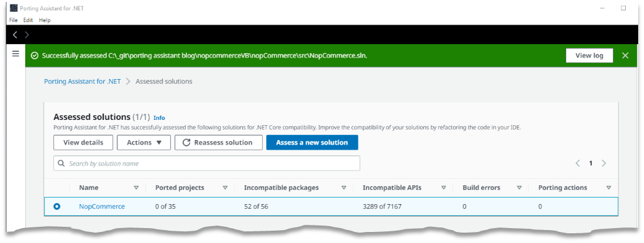Click the View log button
The image size is (644, 243).
click(589, 55)
